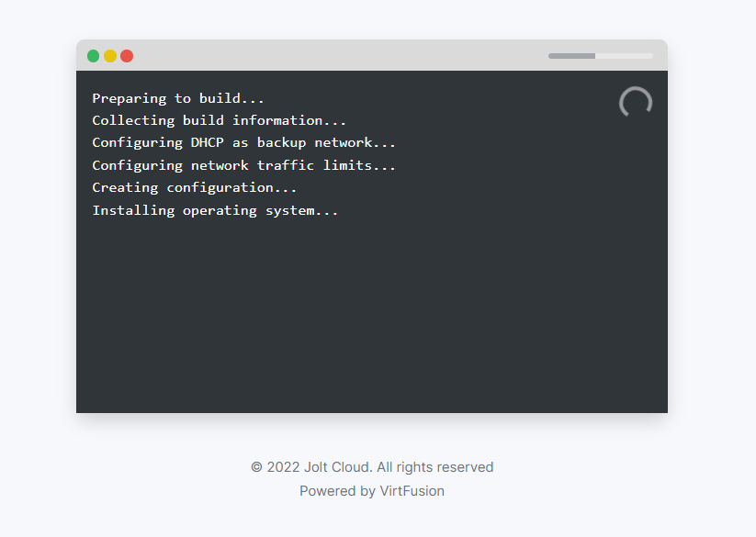The height and width of the screenshot is (537, 756).
Task: Click the unfilled portion of progress bar
Action: [x=624, y=56]
